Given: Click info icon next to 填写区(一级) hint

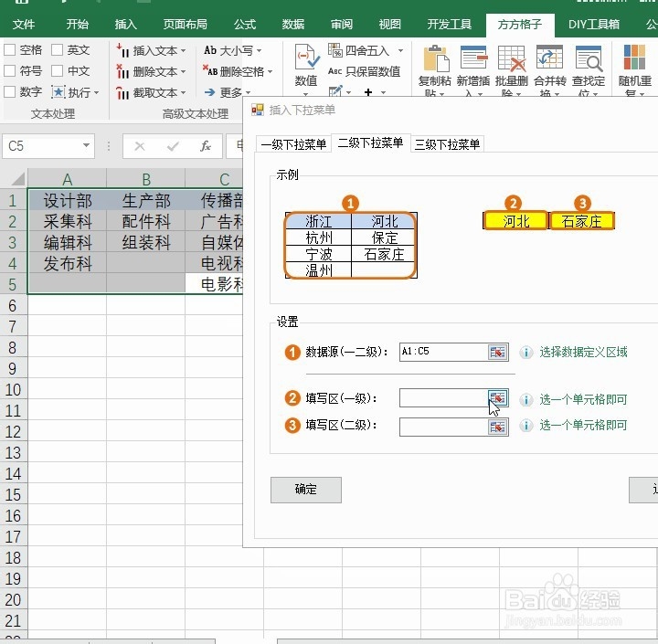Looking at the screenshot, I should (x=525, y=399).
